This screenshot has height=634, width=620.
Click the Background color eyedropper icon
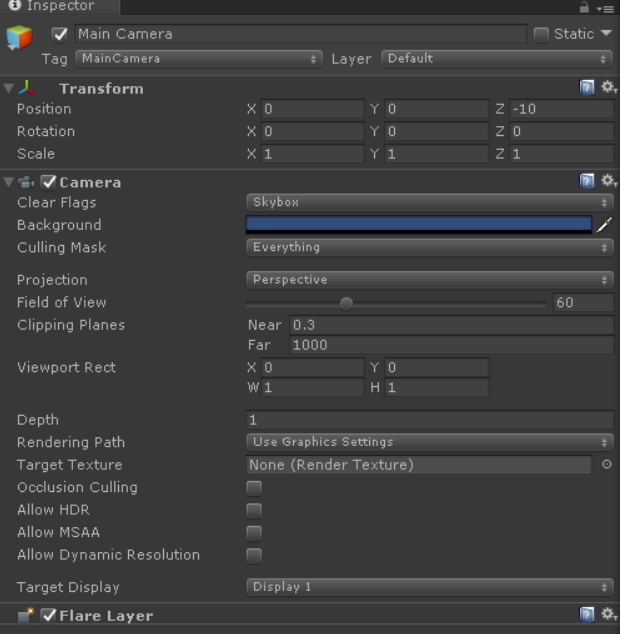pyautogui.click(x=604, y=225)
